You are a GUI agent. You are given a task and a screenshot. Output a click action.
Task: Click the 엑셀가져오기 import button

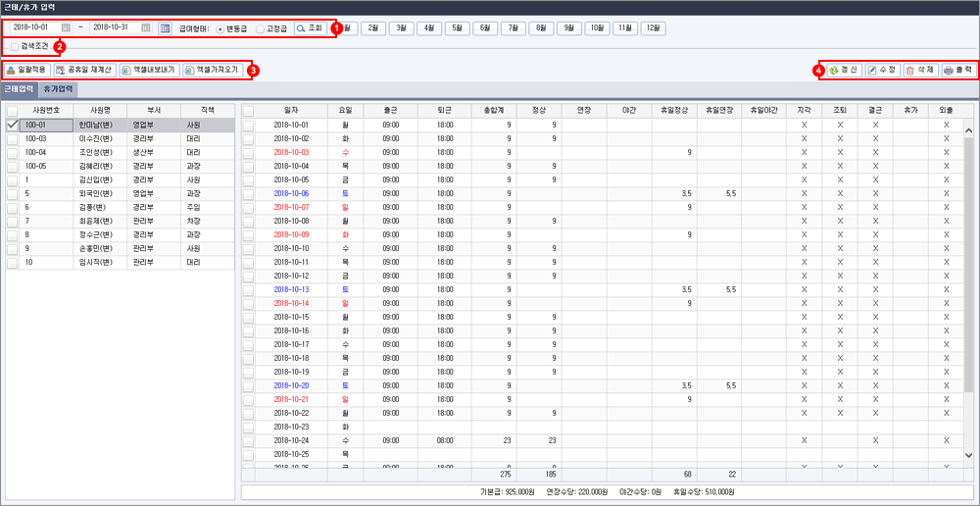[213, 70]
